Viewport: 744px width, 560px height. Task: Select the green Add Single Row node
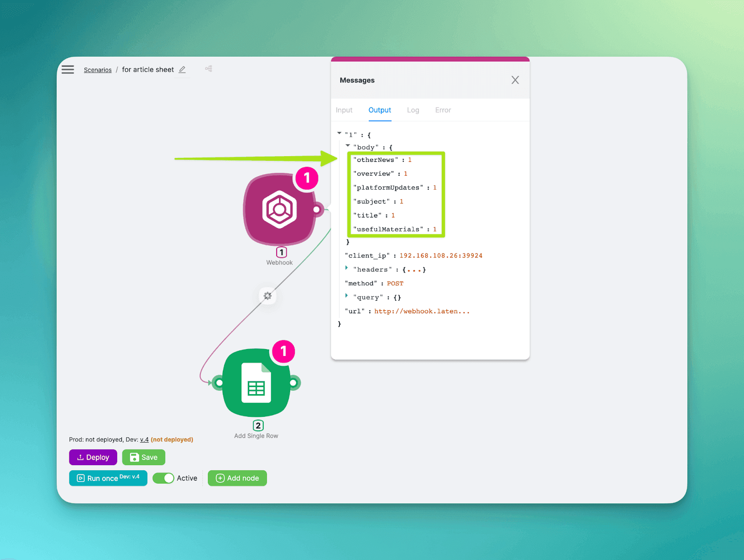256,383
